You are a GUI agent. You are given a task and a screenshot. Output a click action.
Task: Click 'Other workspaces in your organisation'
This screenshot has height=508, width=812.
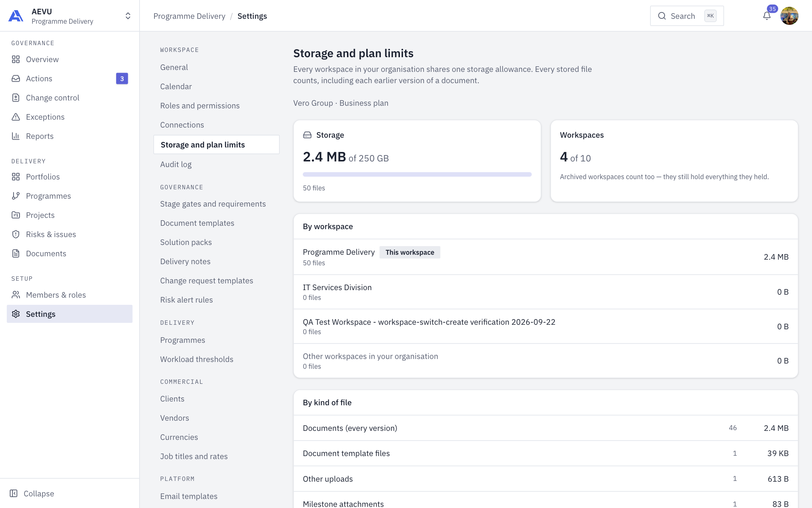[370, 356]
